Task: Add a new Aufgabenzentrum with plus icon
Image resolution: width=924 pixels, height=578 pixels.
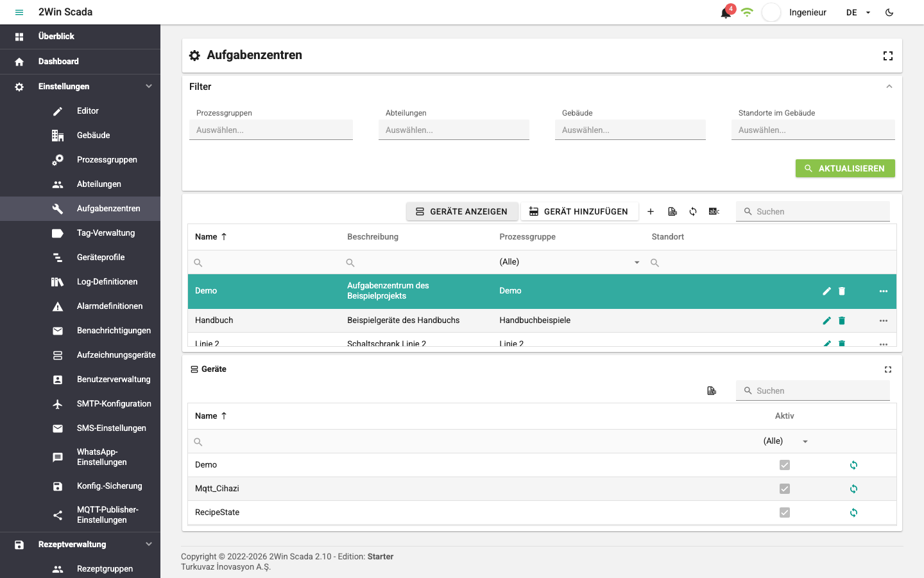Action: (x=651, y=211)
